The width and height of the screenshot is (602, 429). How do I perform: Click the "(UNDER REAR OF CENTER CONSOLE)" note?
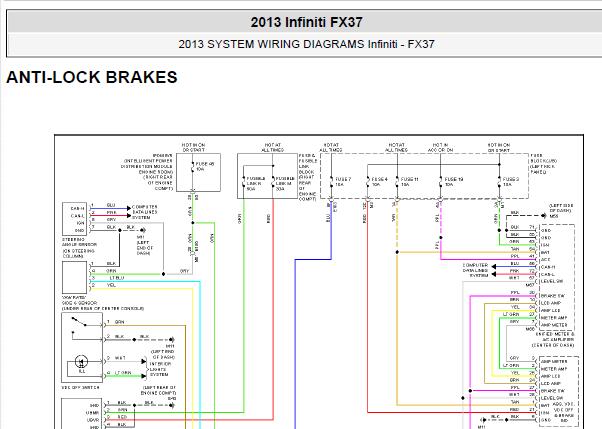pyautogui.click(x=103, y=308)
